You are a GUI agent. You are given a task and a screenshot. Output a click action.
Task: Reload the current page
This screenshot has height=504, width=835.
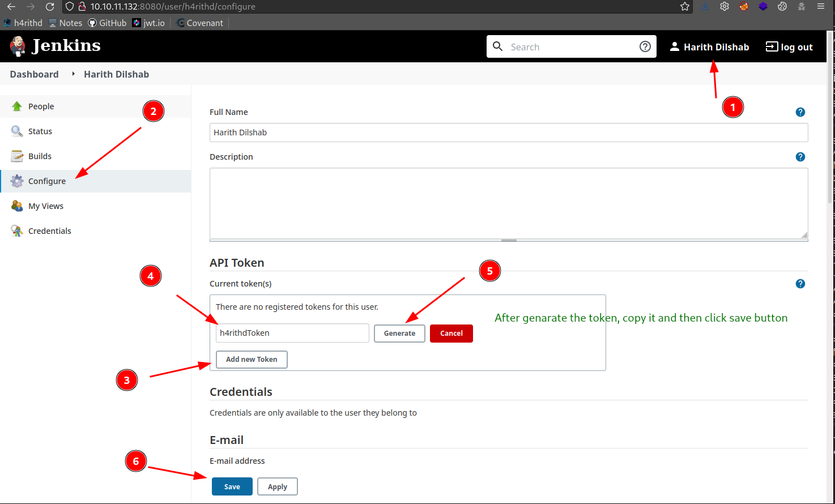tap(50, 7)
